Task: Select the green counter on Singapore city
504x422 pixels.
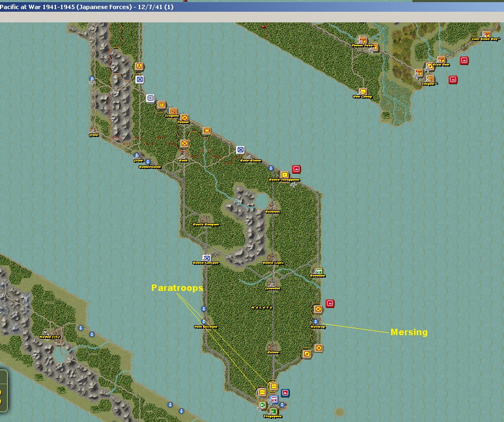Action: coord(273,411)
